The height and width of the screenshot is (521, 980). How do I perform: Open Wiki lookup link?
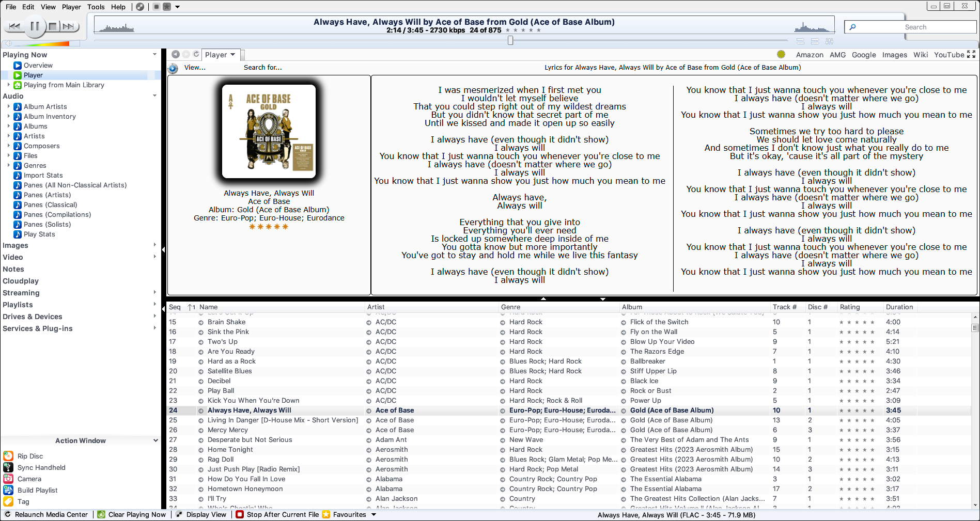tap(921, 55)
